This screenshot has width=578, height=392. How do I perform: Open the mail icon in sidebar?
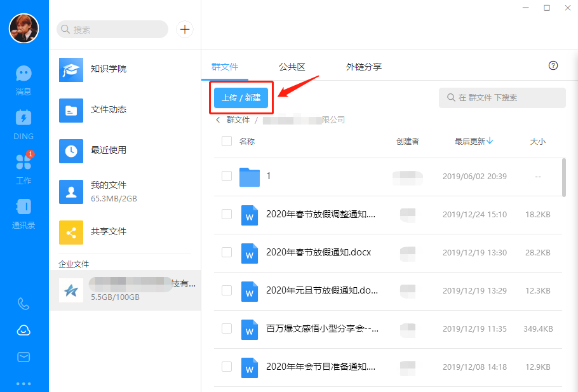(23, 357)
